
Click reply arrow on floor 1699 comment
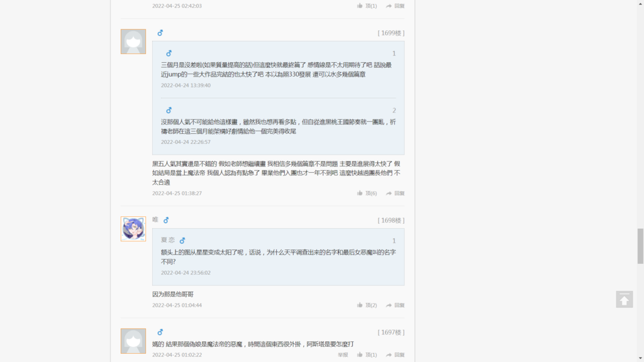pyautogui.click(x=395, y=194)
